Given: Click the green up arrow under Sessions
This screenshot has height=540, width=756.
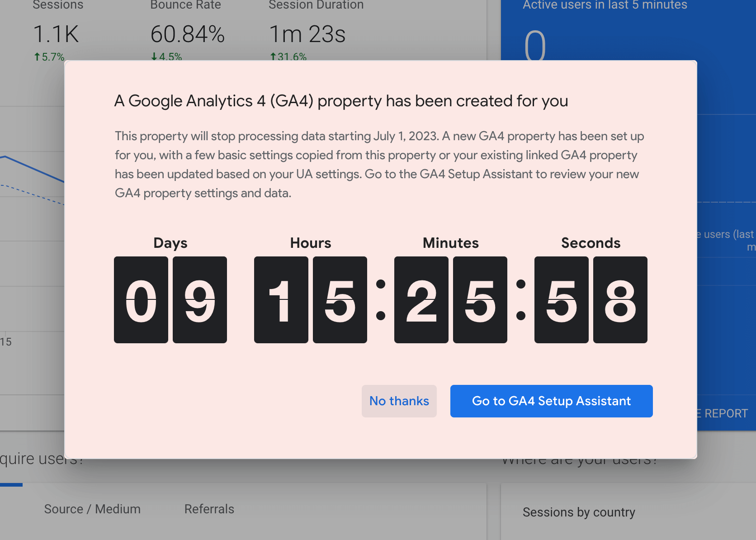Looking at the screenshot, I should pos(37,57).
